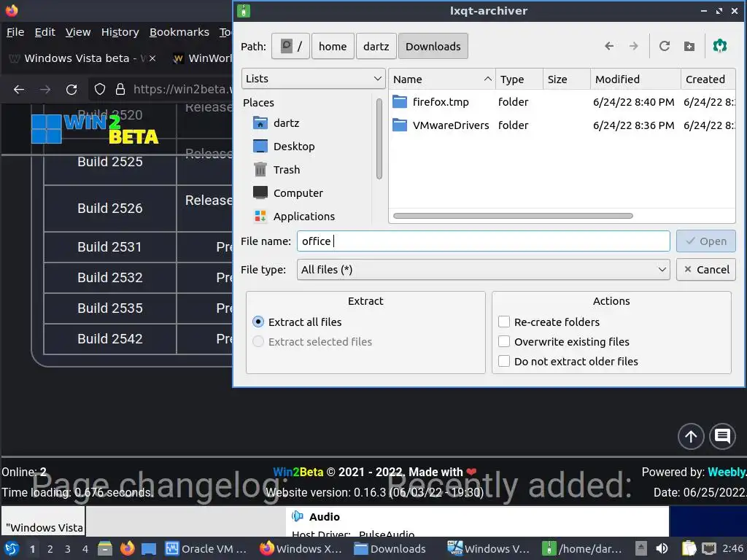Sort by Modified column header
The height and width of the screenshot is (560, 747).
tap(635, 79)
